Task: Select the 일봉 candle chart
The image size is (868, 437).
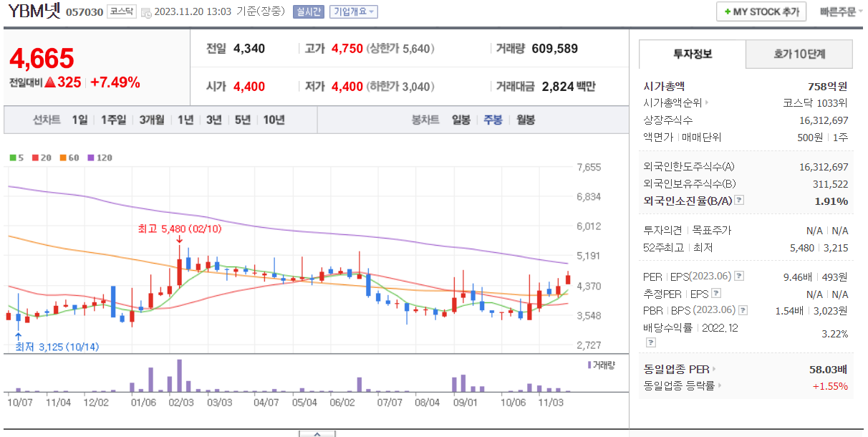Action: point(460,120)
